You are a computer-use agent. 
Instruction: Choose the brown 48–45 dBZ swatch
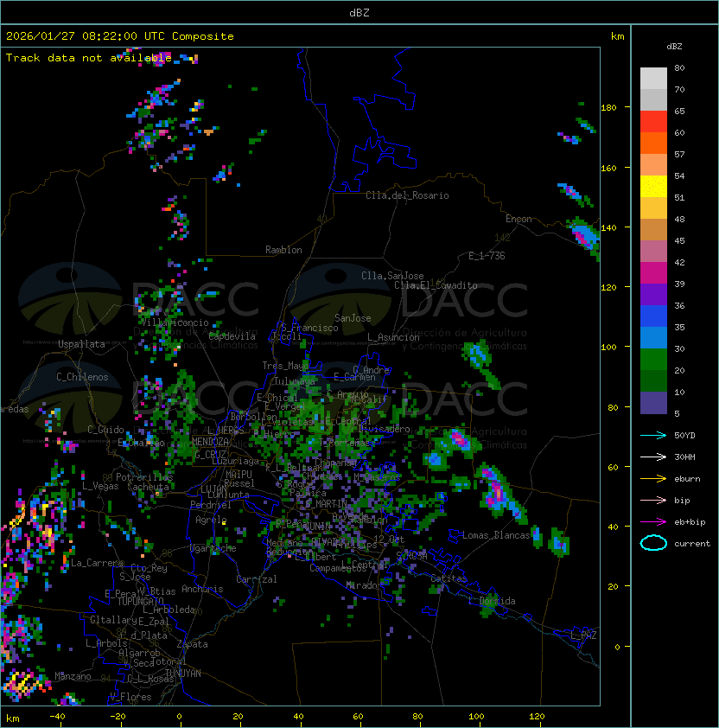coord(653,229)
